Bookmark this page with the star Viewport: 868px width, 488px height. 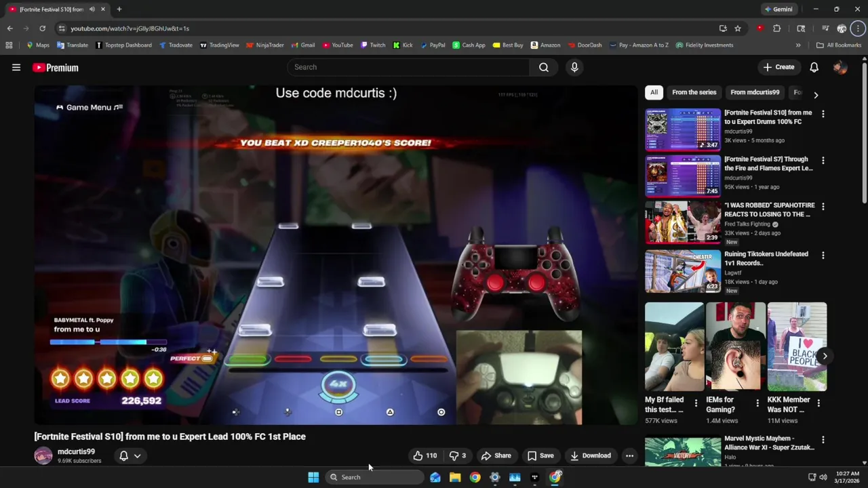coord(738,28)
